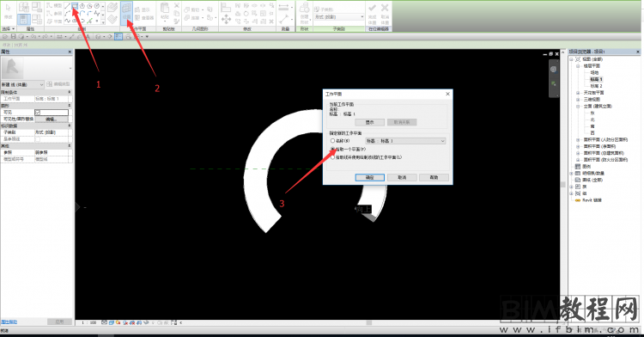Click the Move tool in Modify panel

226,19
